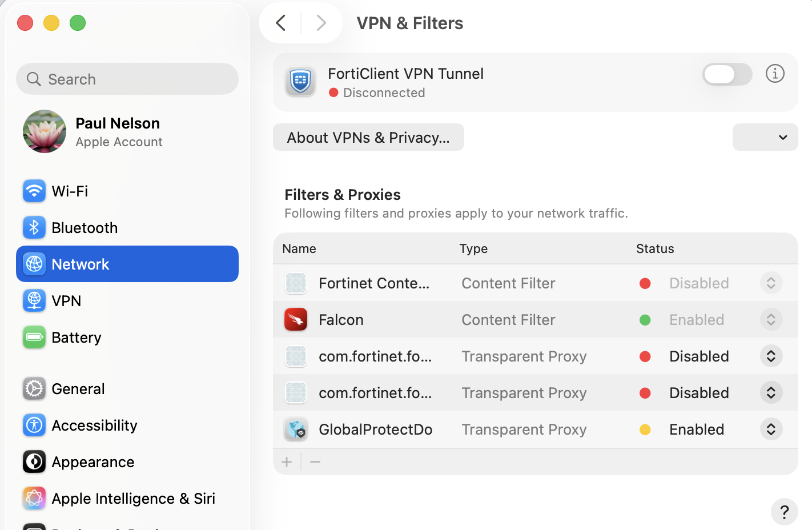
Task: Click About VPNs & Privacy button
Action: pyautogui.click(x=368, y=138)
